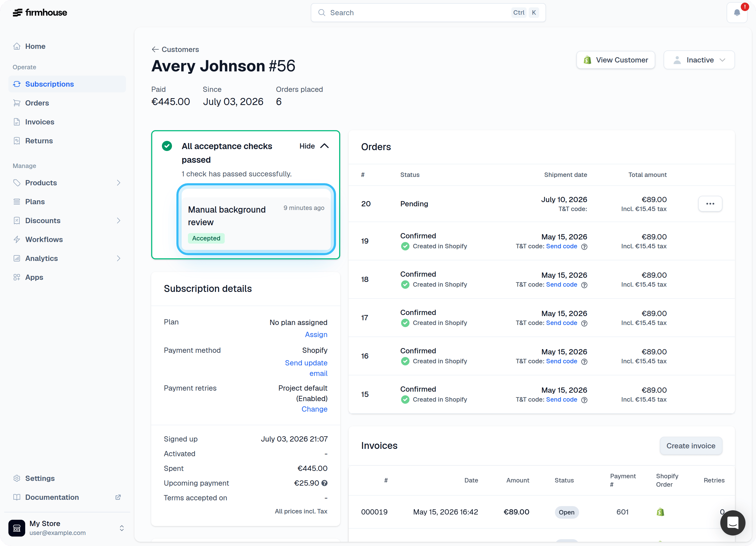Click the July 10, 2026 shipment date
This screenshot has height=546, width=756.
point(564,200)
